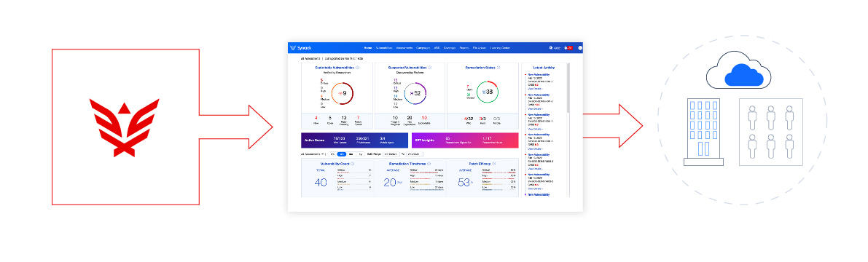Go to the Home tab
Viewport: 868px width, 262px height.
click(x=368, y=47)
